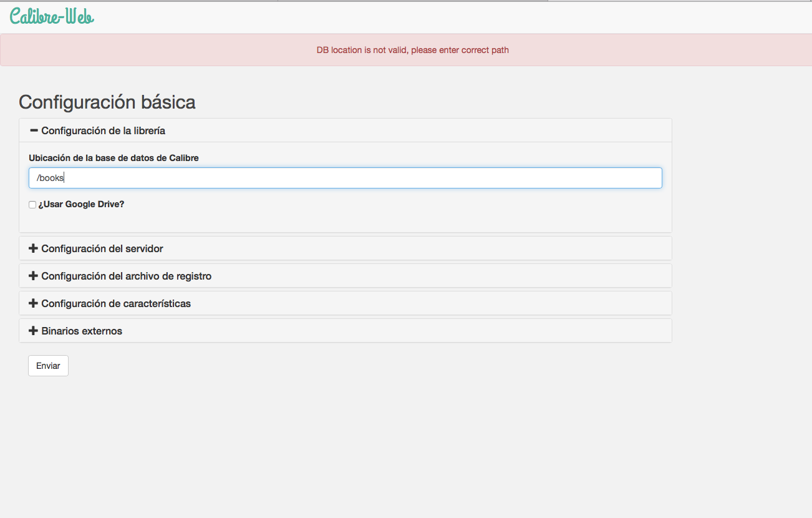Click the DB location not valid error message

click(x=412, y=50)
